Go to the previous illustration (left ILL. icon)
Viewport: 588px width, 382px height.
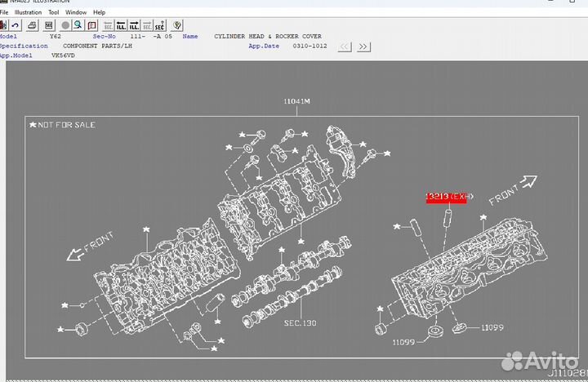[x=121, y=25]
